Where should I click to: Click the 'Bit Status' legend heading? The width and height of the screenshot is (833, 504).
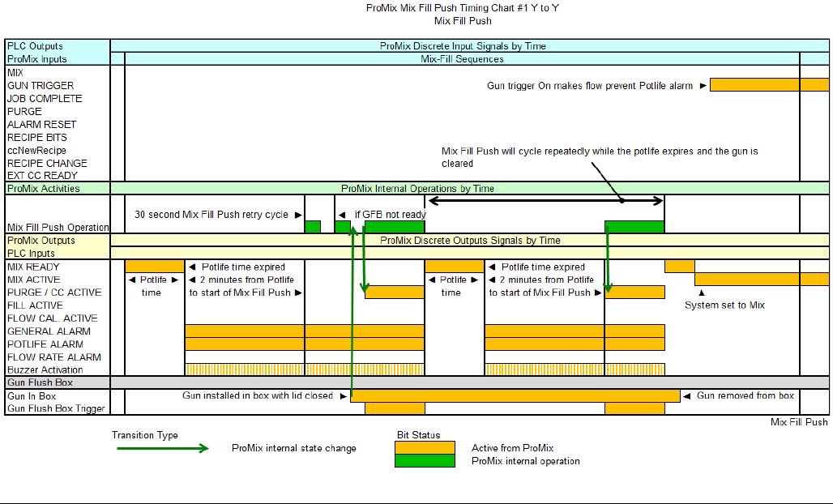pyautogui.click(x=419, y=435)
